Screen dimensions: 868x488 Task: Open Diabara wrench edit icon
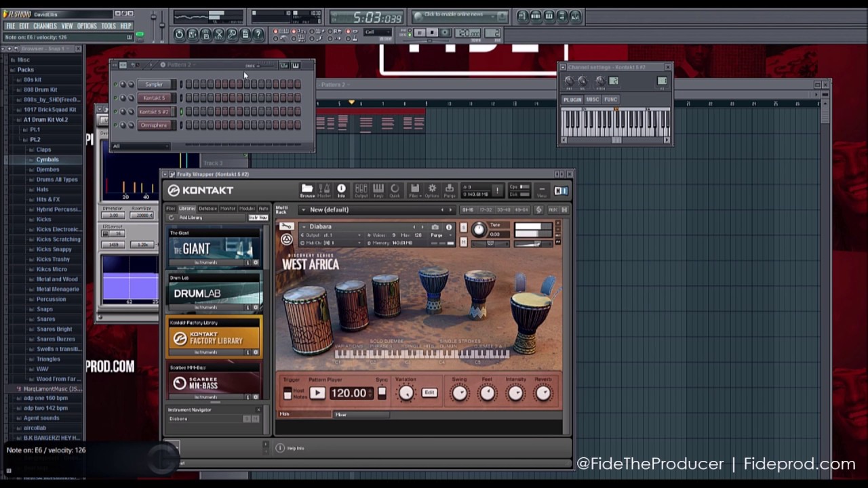tap(287, 226)
